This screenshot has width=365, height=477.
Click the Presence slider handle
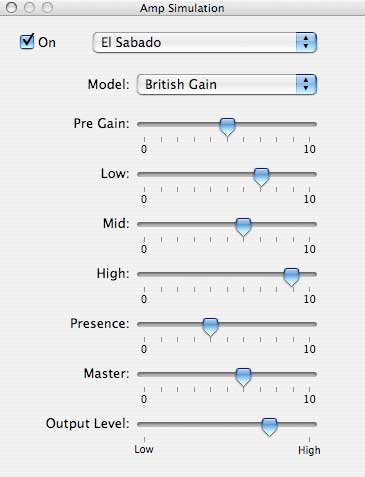coord(210,327)
